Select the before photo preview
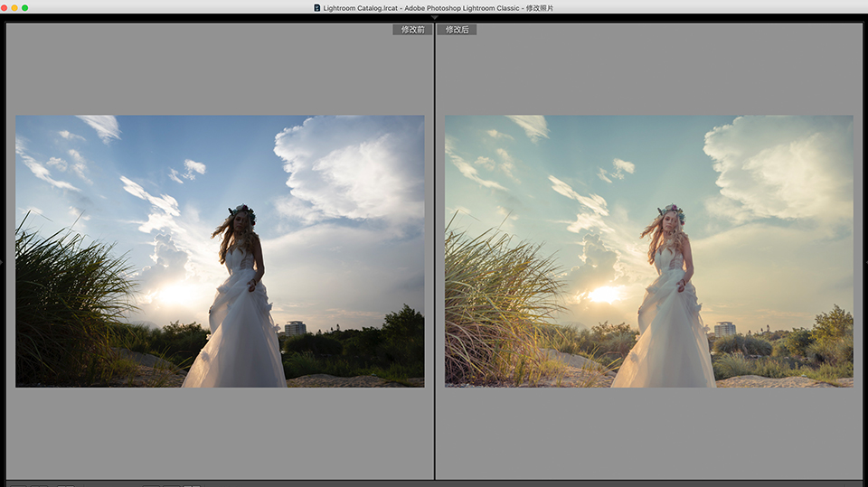The width and height of the screenshot is (868, 487). click(220, 251)
